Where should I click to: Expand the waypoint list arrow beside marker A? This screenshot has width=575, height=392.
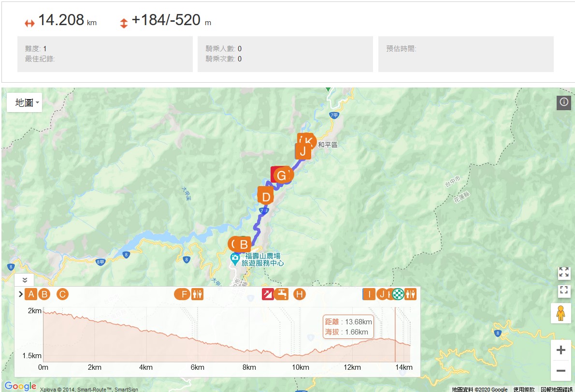[x=20, y=294]
